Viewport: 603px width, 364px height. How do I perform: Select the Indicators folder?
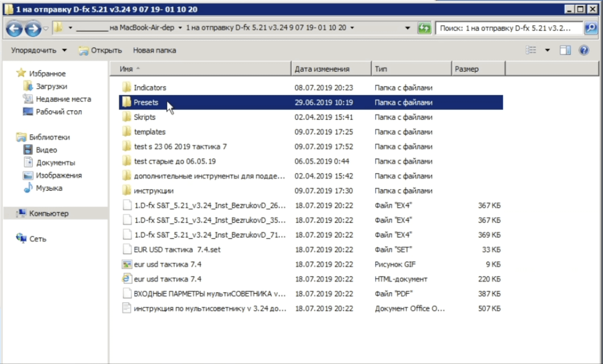pos(150,88)
